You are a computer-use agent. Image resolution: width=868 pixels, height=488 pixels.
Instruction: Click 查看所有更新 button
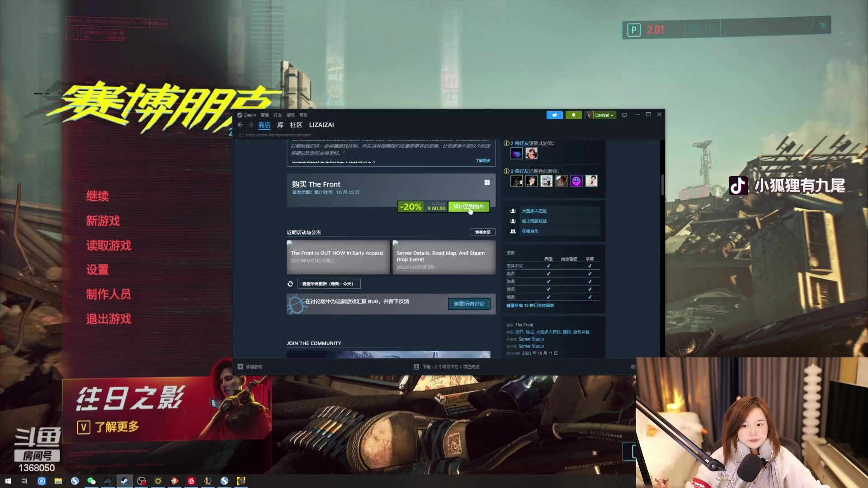click(329, 284)
